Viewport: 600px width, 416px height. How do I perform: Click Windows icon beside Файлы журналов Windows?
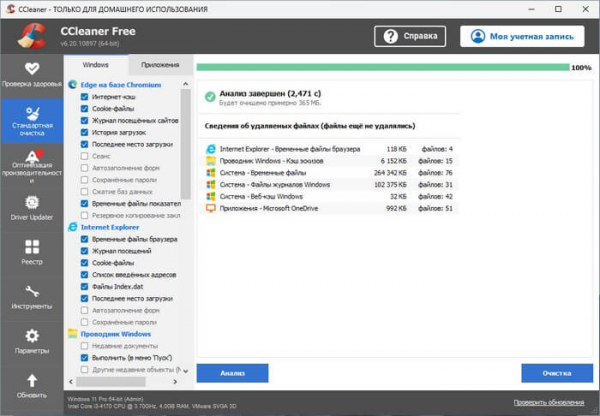211,184
